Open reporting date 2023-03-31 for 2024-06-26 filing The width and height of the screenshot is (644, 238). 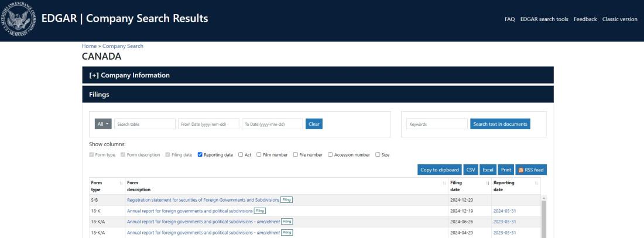tap(504, 222)
